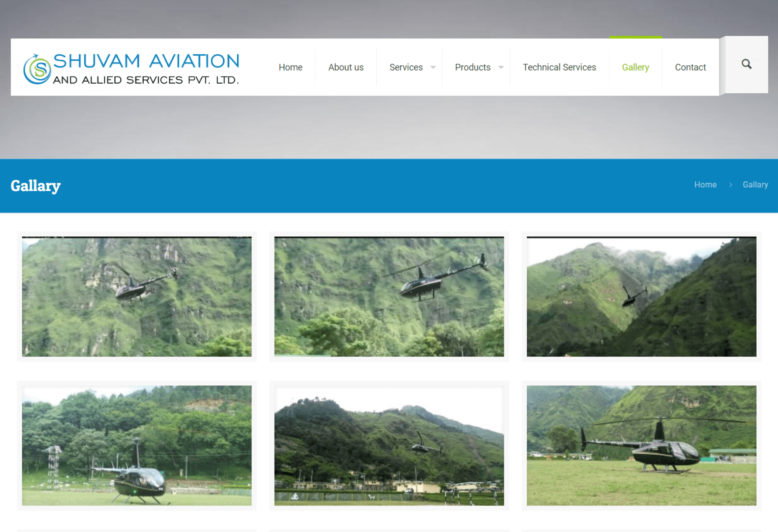Follow the Home breadcrumb link
The image size is (778, 532).
coord(705,185)
